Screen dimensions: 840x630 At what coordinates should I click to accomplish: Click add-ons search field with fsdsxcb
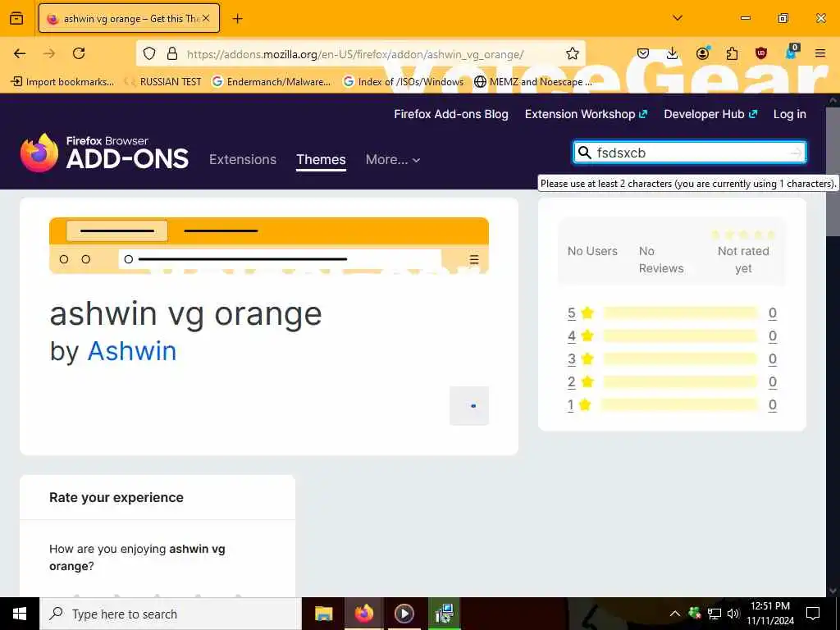point(691,153)
